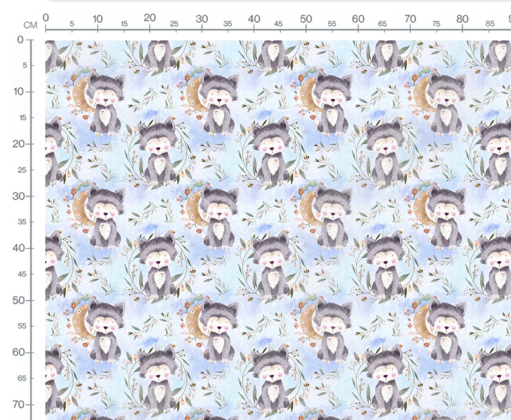This screenshot has width=511, height=420.
Task: Click the 85 label on the top ruler
Action: [490, 24]
